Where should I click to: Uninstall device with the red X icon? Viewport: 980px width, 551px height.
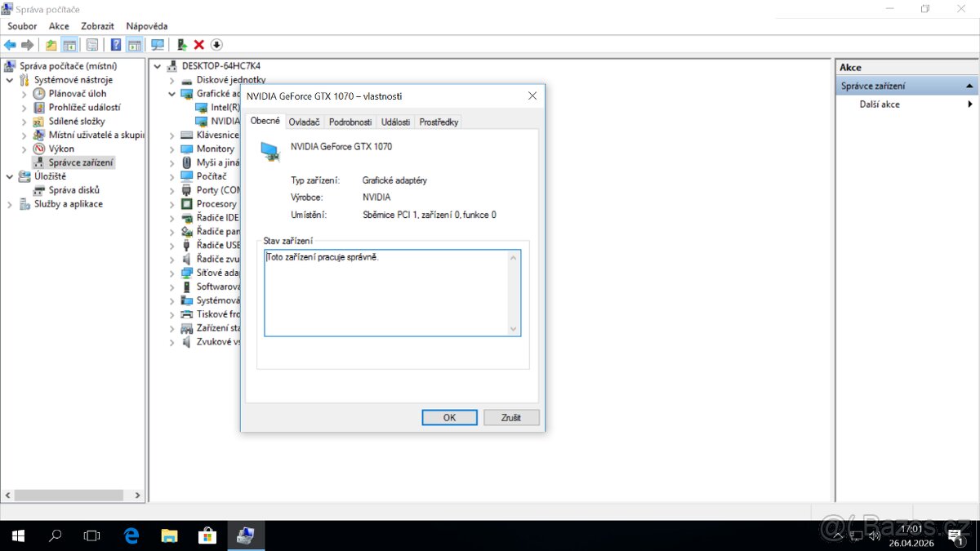[199, 45]
